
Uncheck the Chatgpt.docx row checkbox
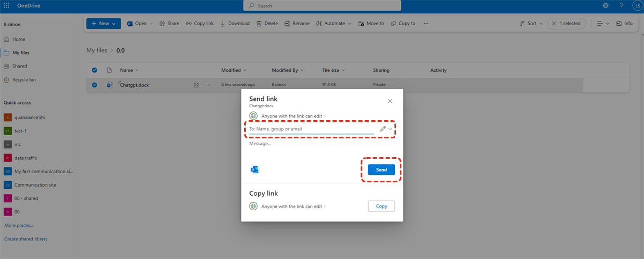point(95,85)
